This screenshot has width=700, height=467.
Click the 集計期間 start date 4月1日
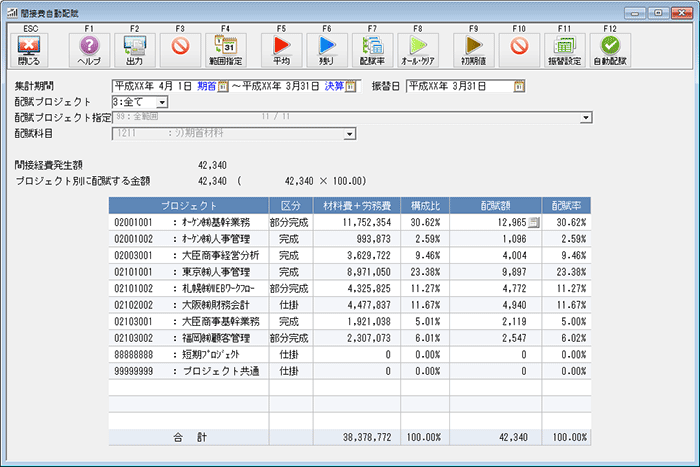point(154,86)
